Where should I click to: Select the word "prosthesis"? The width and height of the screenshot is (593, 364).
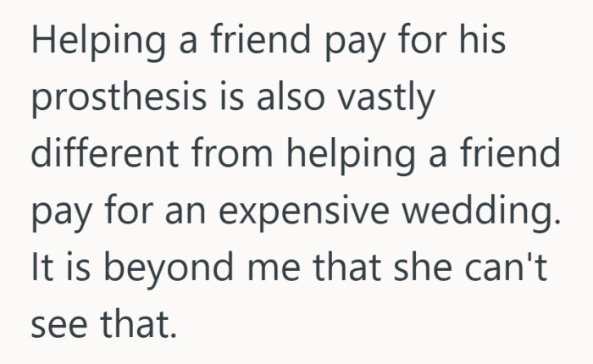point(119,99)
